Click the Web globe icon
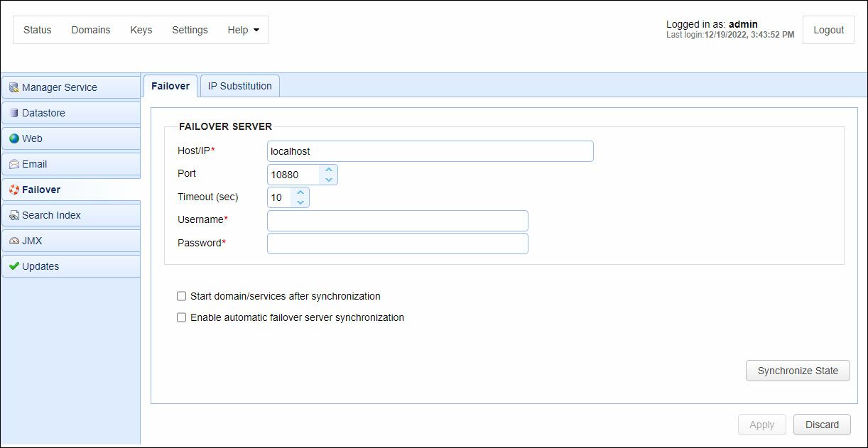The width and height of the screenshot is (868, 448). pyautogui.click(x=14, y=138)
